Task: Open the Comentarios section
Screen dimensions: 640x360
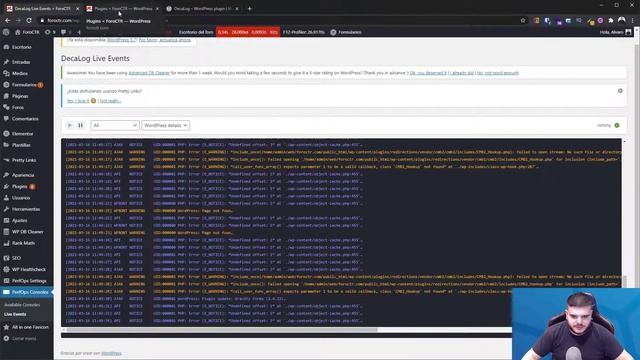Action: (25, 119)
